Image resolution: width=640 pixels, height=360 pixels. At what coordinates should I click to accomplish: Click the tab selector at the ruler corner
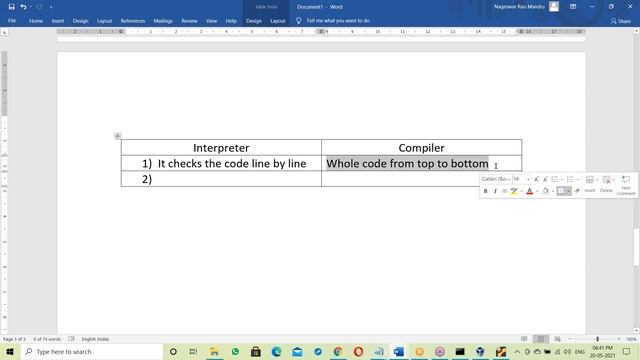[4, 32]
